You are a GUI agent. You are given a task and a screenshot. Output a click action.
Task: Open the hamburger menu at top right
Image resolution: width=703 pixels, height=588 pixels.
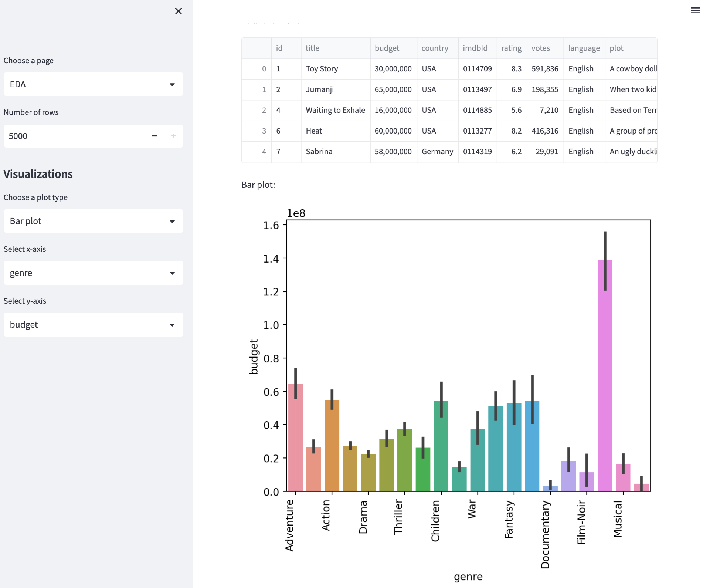point(695,10)
